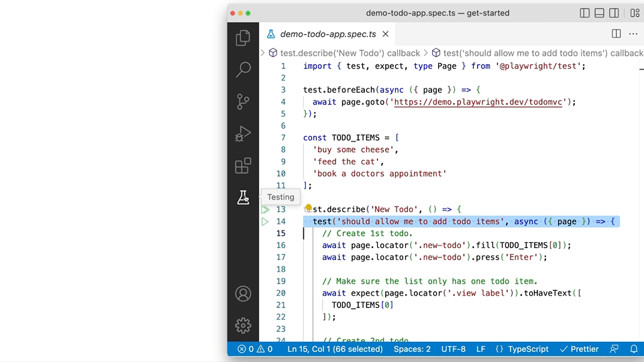The height and width of the screenshot is (362, 644).
Task: Open the Source Control view
Action: (243, 101)
